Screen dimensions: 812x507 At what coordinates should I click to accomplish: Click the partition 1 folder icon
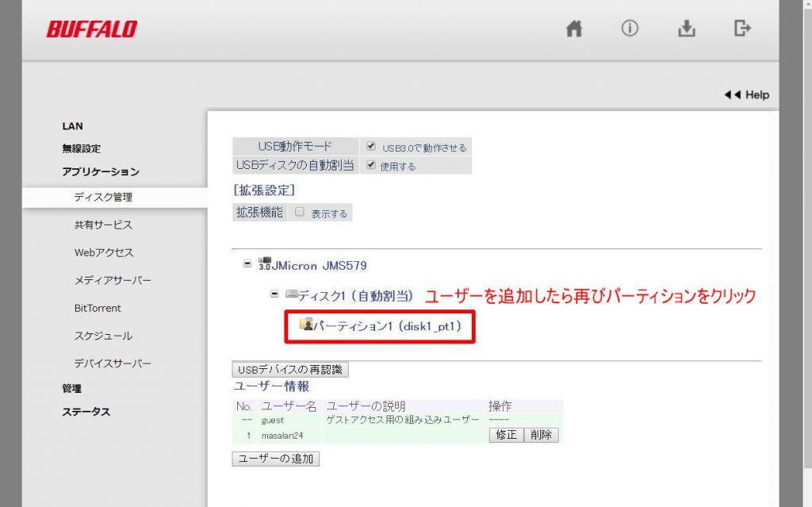307,325
